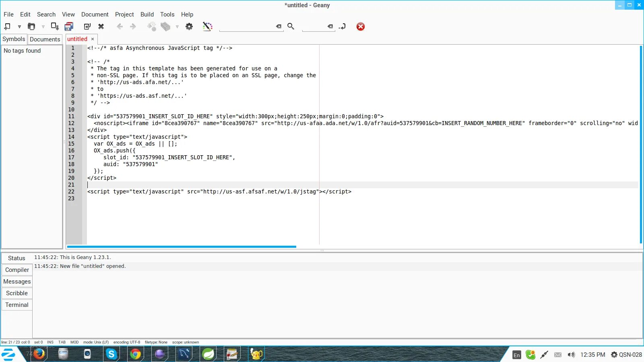644x362 pixels.
Task: Clear the toolbar search field
Action: 279,27
